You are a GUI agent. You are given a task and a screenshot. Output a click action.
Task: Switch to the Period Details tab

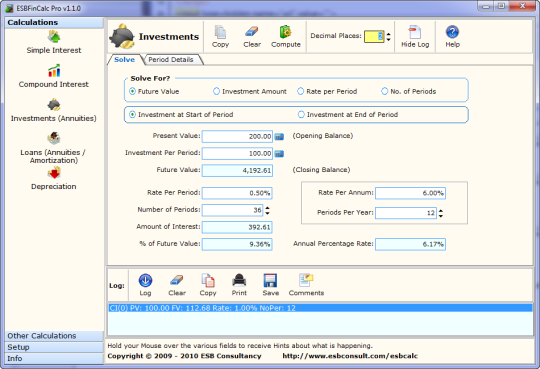(171, 60)
